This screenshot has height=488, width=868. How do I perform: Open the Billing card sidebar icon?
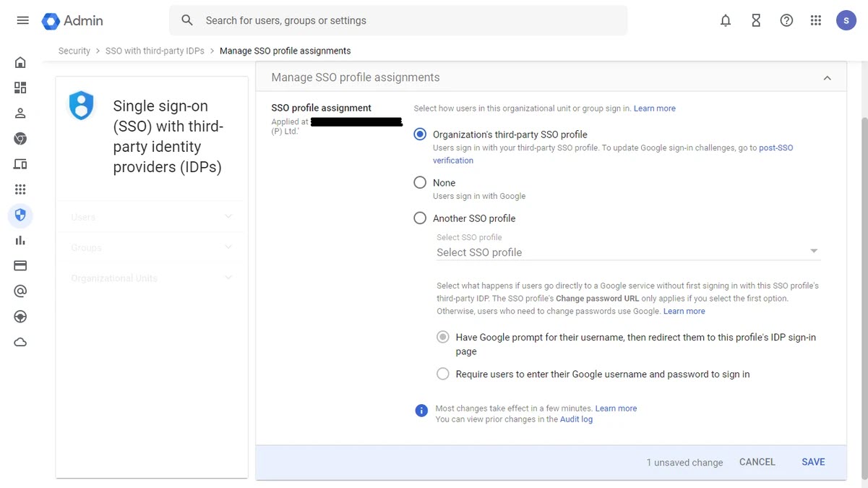point(20,266)
